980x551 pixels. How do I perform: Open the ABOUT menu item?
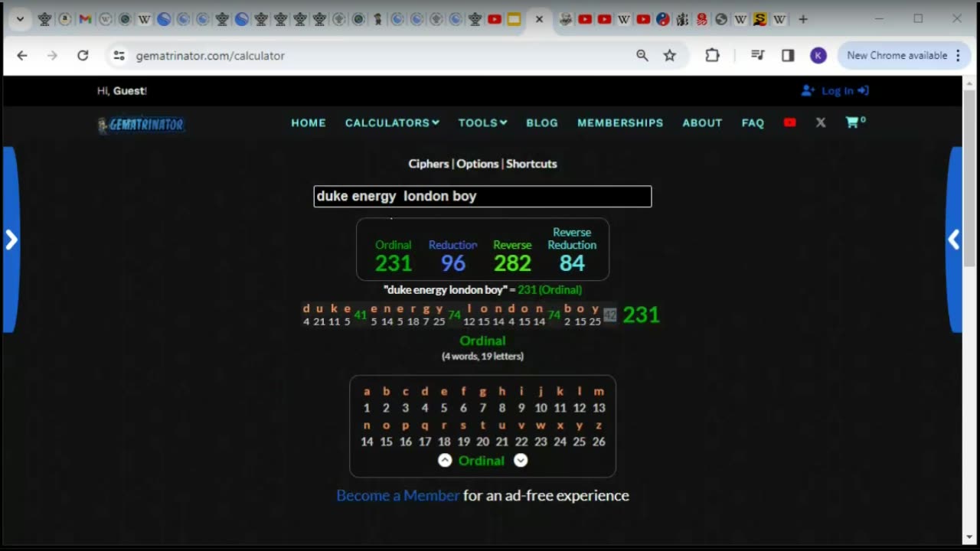[x=702, y=122]
